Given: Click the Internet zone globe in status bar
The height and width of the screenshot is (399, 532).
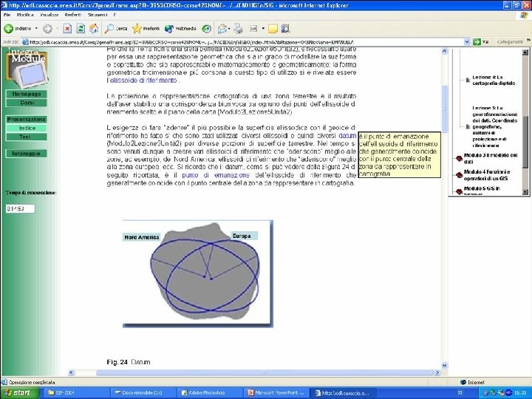Looking at the screenshot, I should tap(463, 383).
